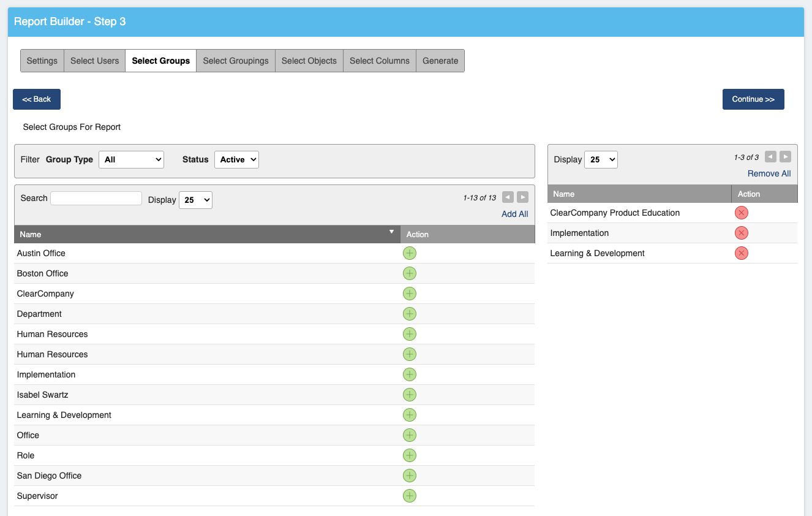Remove ClearCompany Product Education from selected groups

742,213
